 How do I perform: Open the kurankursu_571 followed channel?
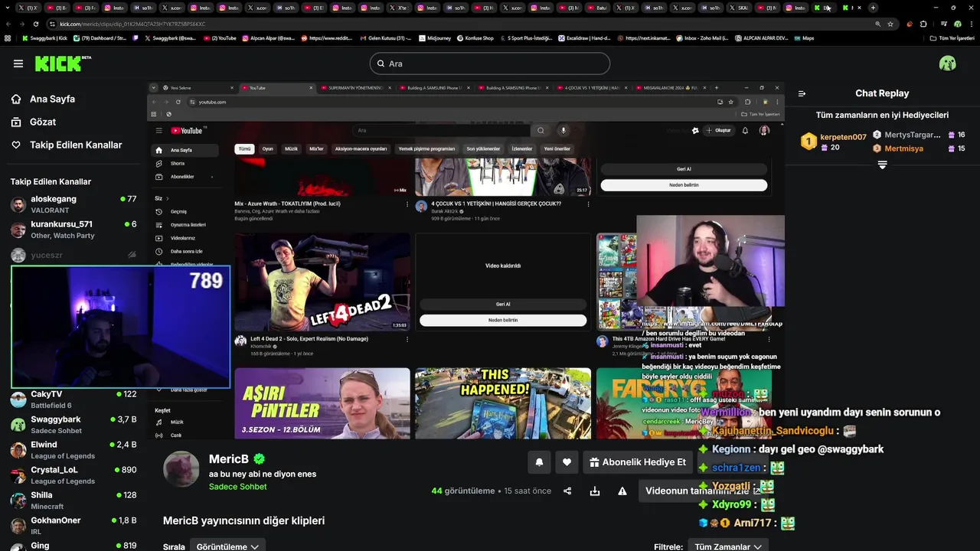(73, 230)
